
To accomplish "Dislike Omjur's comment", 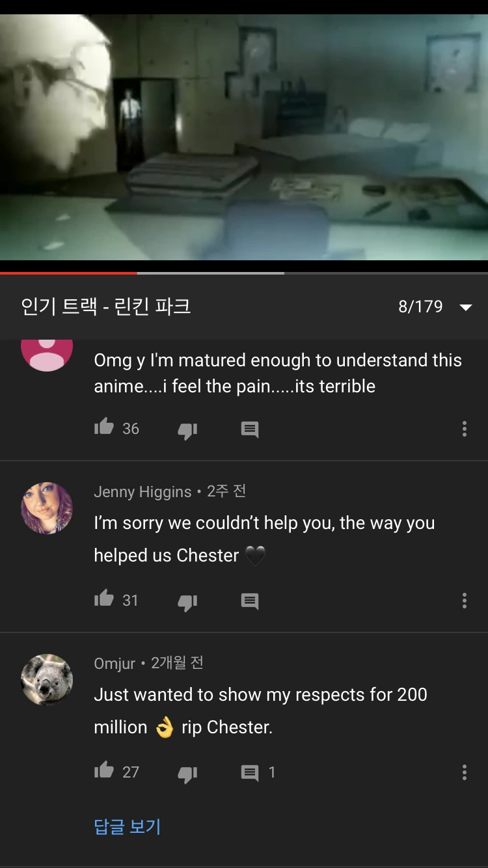I will 187,773.
